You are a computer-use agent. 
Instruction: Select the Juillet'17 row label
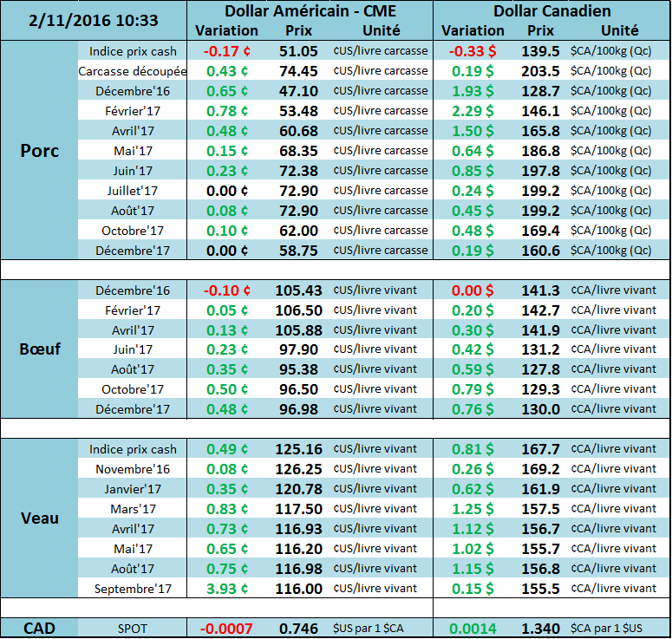(x=133, y=191)
